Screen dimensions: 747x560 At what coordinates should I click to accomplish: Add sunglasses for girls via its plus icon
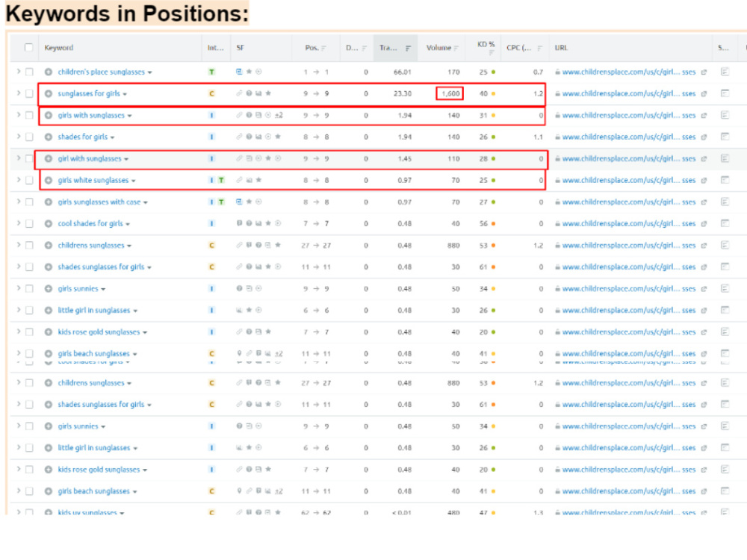48,94
